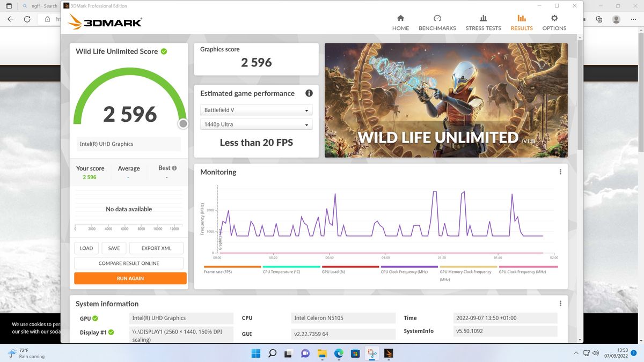Click the info icon beside Best
644x362 pixels.
point(174,168)
